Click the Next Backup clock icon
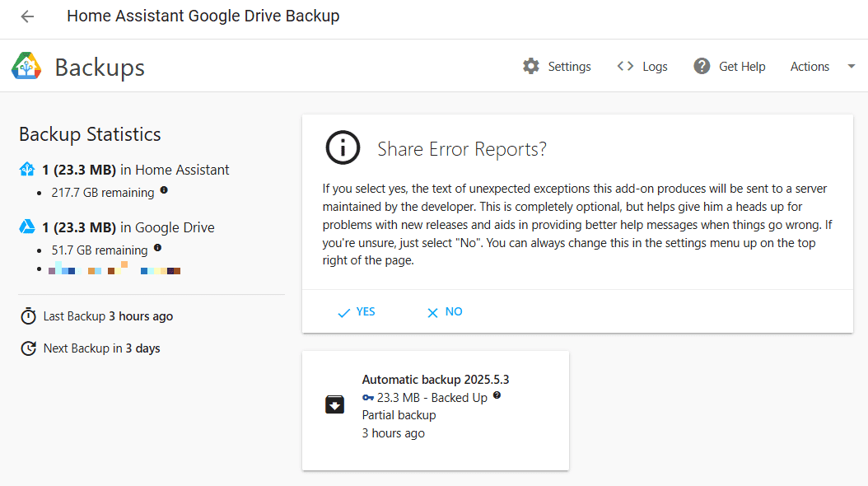This screenshot has height=486, width=868. 28,348
